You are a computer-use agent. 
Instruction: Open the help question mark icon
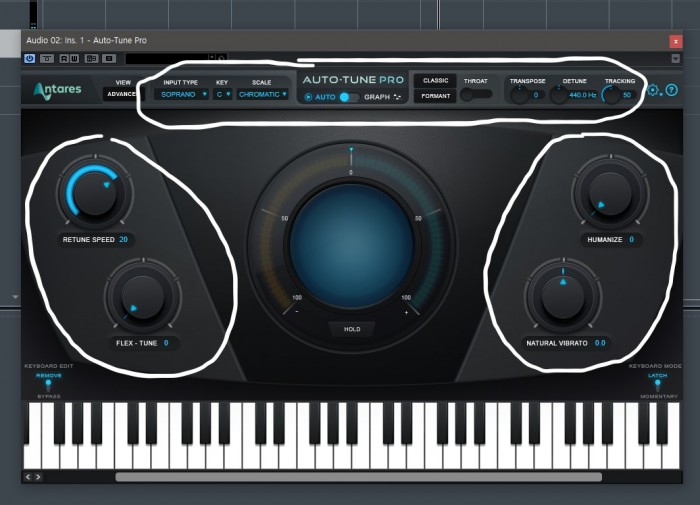[671, 90]
